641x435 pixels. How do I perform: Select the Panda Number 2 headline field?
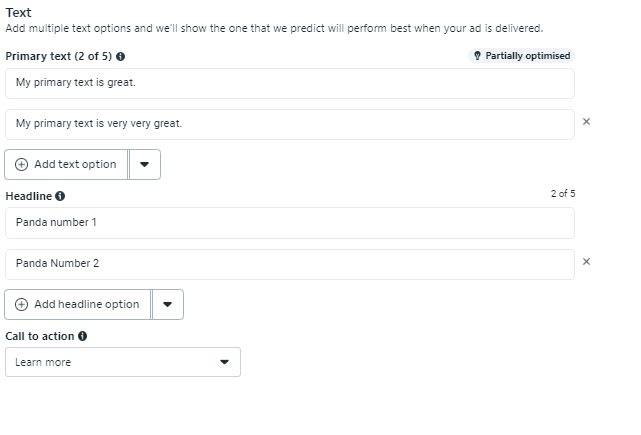click(289, 264)
